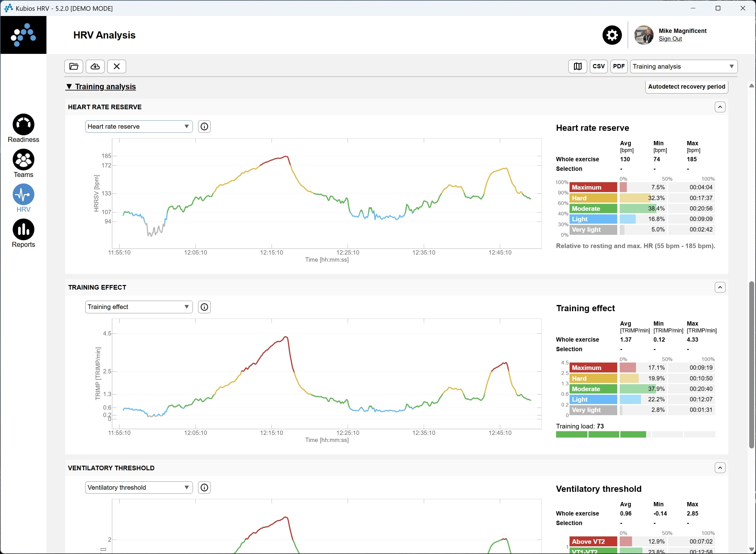Image resolution: width=756 pixels, height=554 pixels.
Task: Click Training effect Hard zone label
Action: (594, 378)
